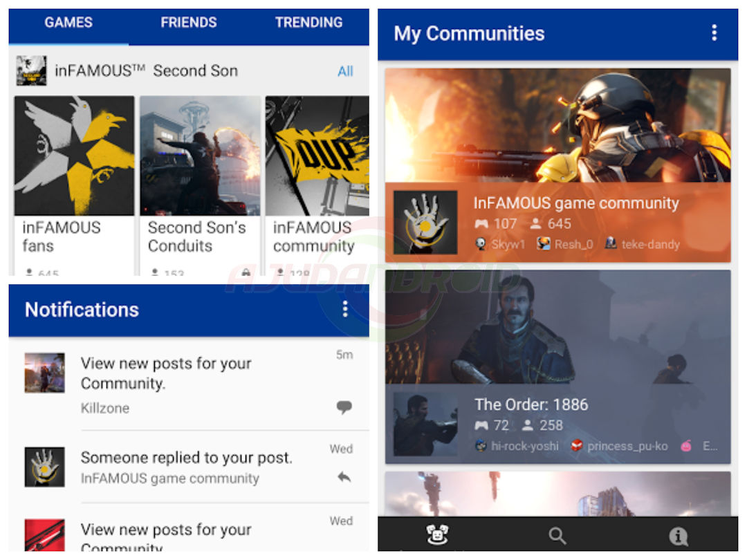Open member Resh_0
Viewport: 747px width, 560px height.
565,244
